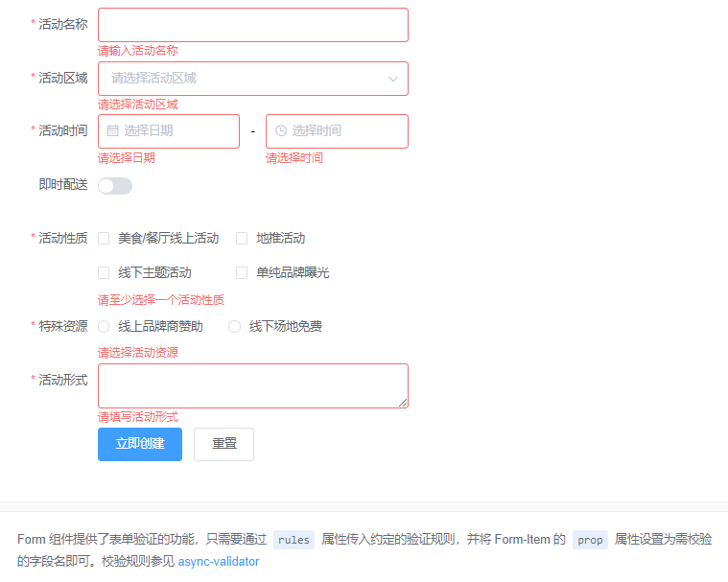The image size is (728, 582).
Task: Click the 即时配送 field label
Action: pyautogui.click(x=63, y=185)
